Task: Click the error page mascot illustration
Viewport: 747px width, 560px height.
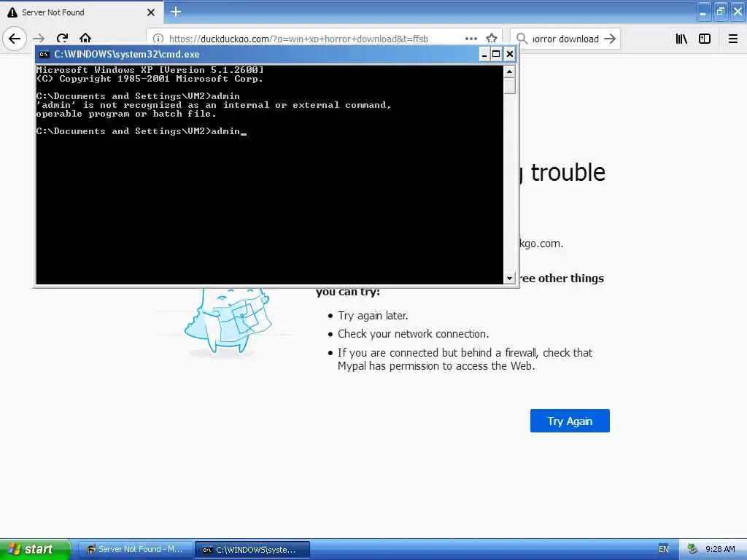Action: tap(228, 322)
